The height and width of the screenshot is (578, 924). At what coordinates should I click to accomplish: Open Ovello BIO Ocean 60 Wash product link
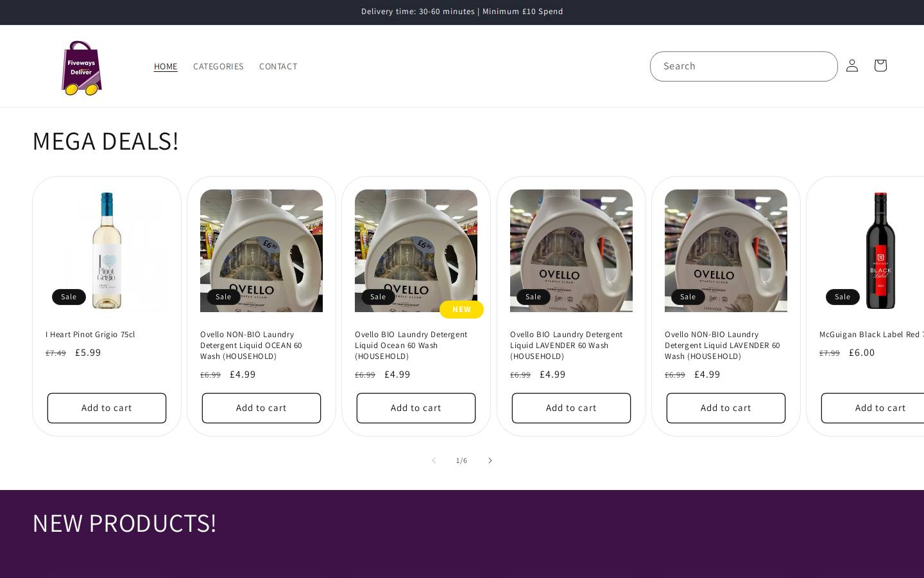click(x=411, y=346)
